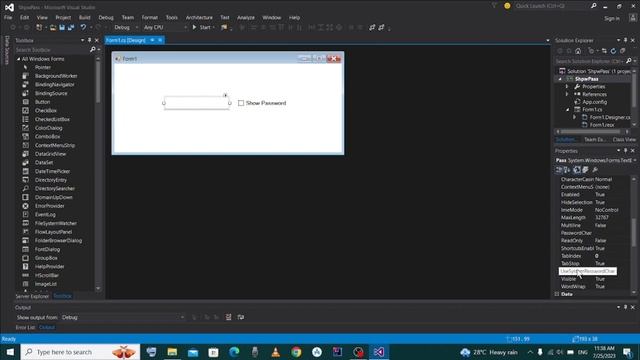
Task: Click the Undo arrow in toolbar
Action: (83, 27)
